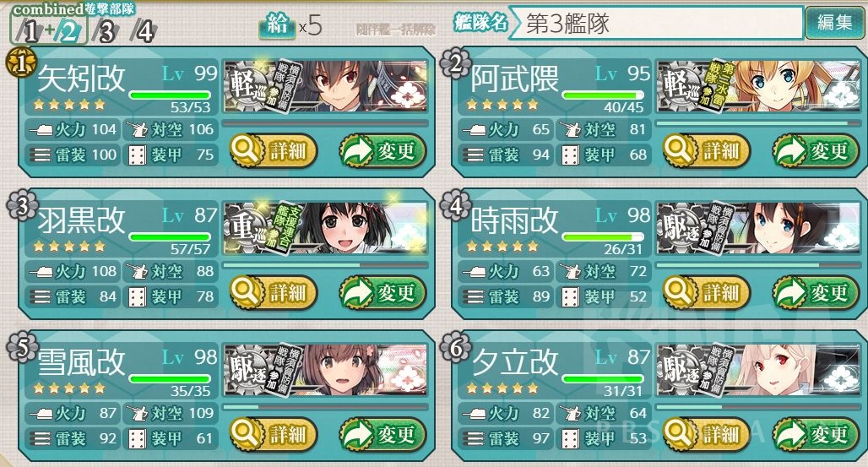Click the slot 6 flower badge on 夕立改
868x467 pixels.
click(455, 348)
